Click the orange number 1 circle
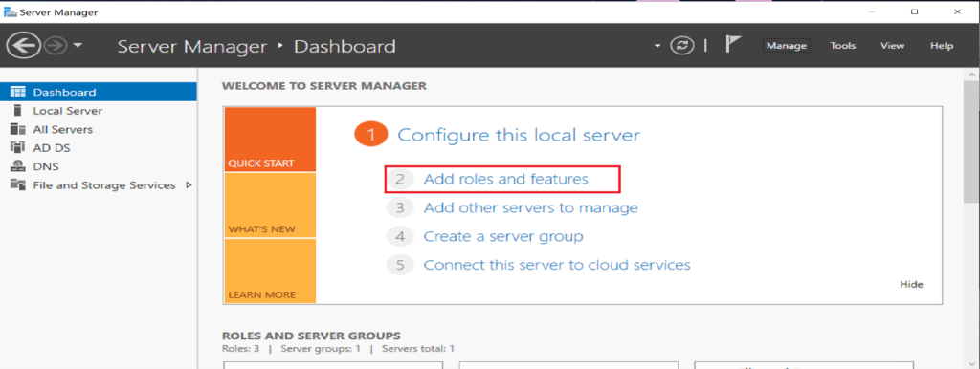 (371, 135)
